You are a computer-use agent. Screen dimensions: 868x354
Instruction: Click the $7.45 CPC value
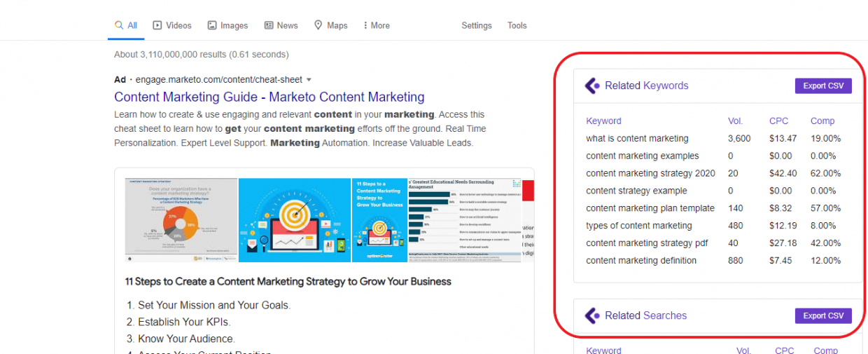coord(780,261)
